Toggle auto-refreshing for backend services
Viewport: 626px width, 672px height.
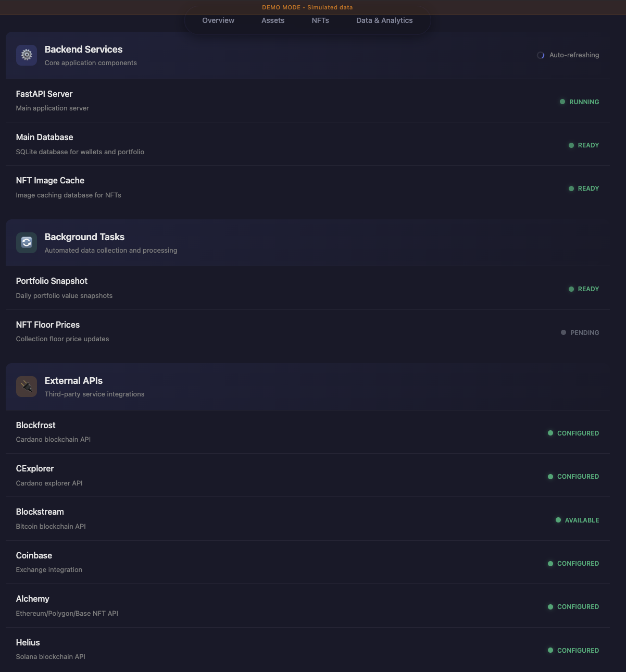[x=568, y=55]
